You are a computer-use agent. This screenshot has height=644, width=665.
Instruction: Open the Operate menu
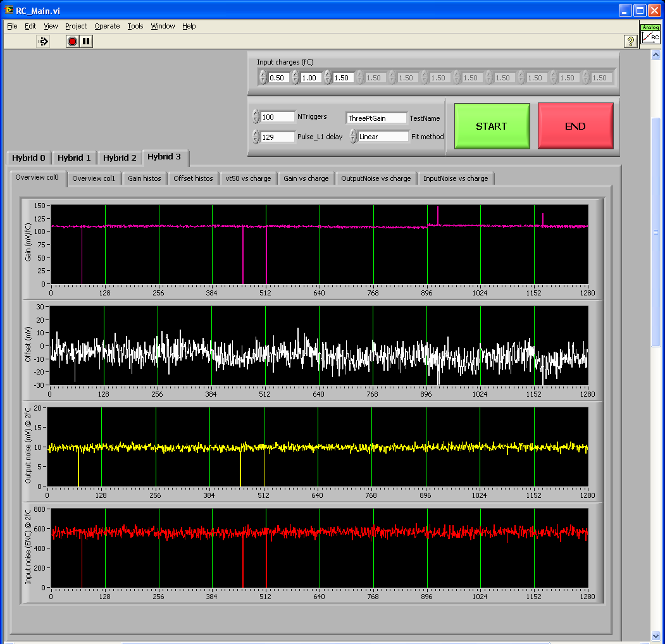[107, 26]
